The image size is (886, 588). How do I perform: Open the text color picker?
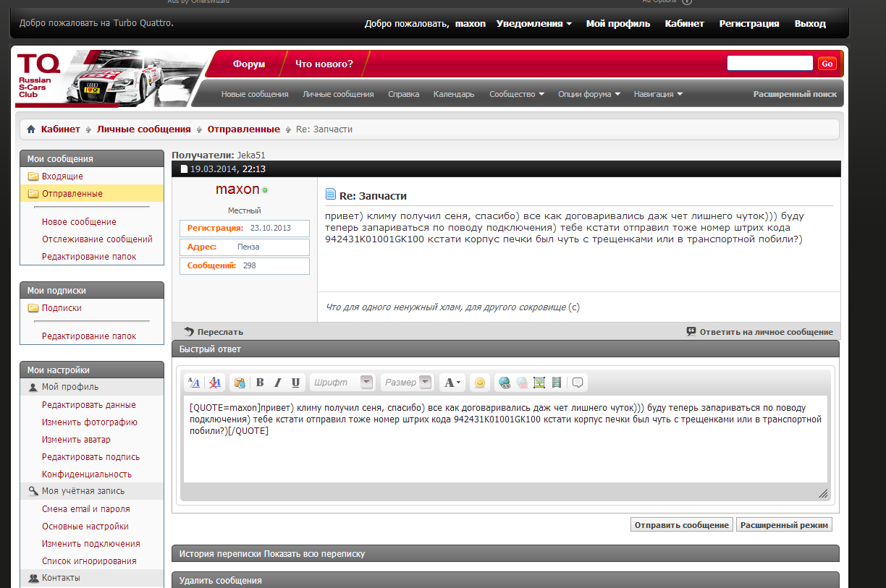(x=452, y=383)
